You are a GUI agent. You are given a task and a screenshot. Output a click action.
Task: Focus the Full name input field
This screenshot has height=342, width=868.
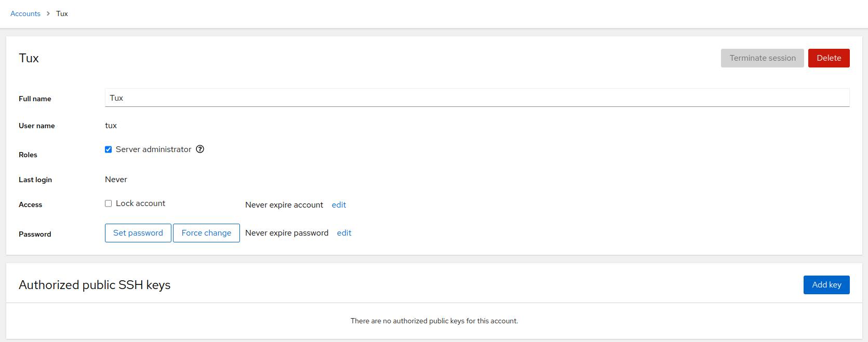(477, 98)
